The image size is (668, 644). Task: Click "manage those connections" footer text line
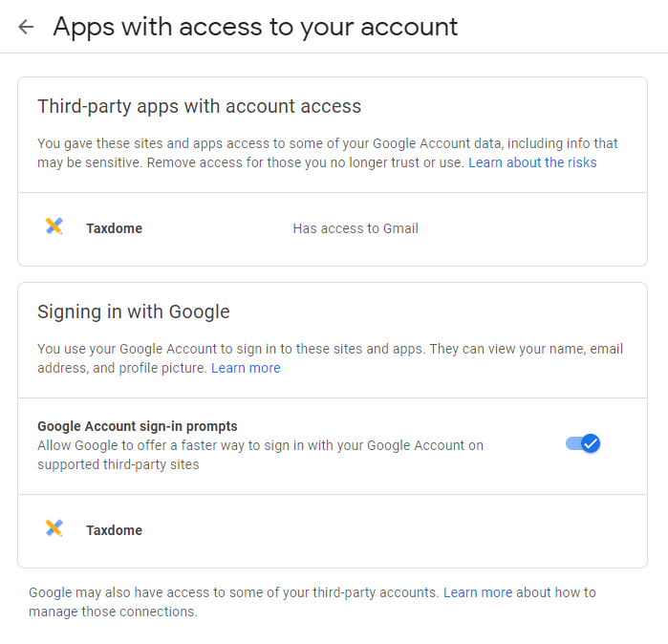pos(113,612)
